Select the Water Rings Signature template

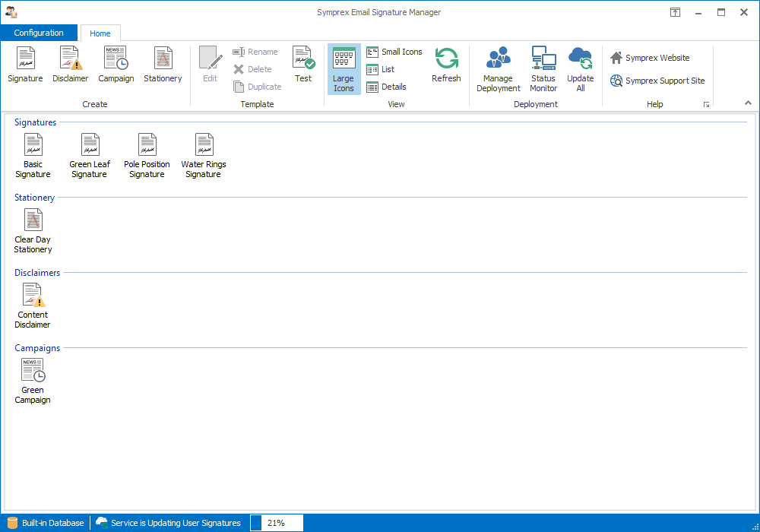tap(204, 156)
